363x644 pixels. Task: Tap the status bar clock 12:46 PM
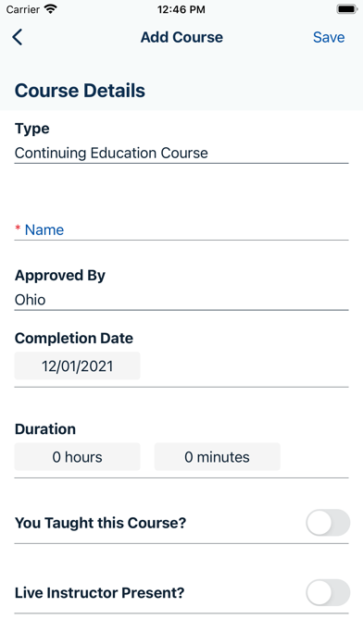click(x=181, y=9)
